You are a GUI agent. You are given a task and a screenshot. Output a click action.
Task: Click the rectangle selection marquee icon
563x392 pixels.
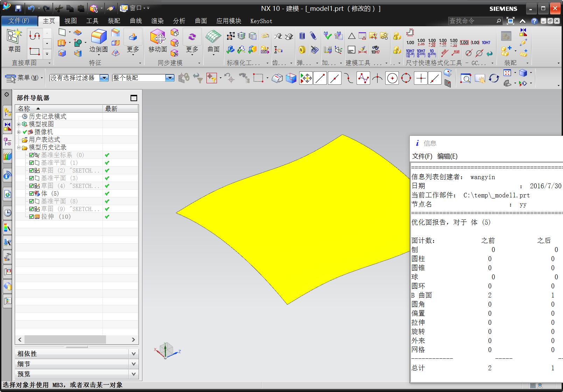[x=258, y=78]
